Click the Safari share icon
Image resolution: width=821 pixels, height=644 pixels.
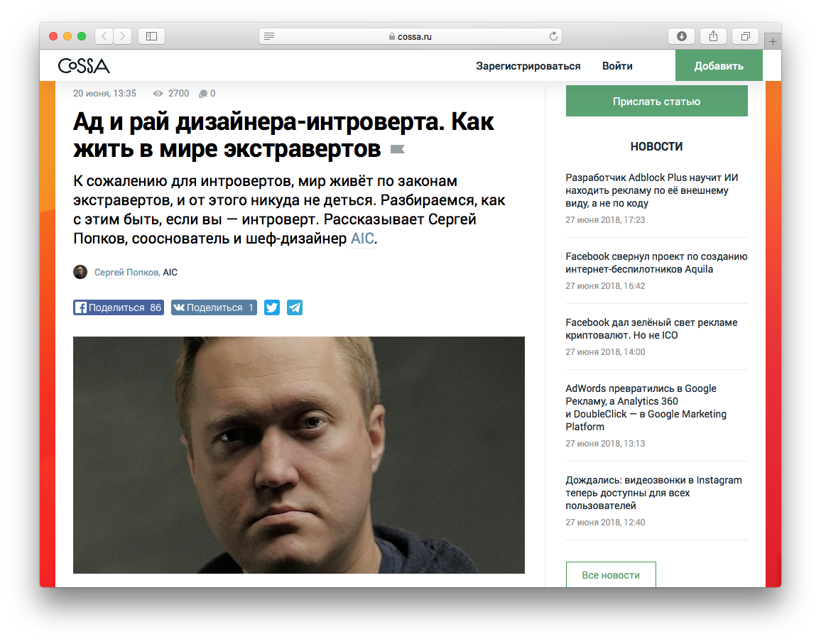click(713, 36)
